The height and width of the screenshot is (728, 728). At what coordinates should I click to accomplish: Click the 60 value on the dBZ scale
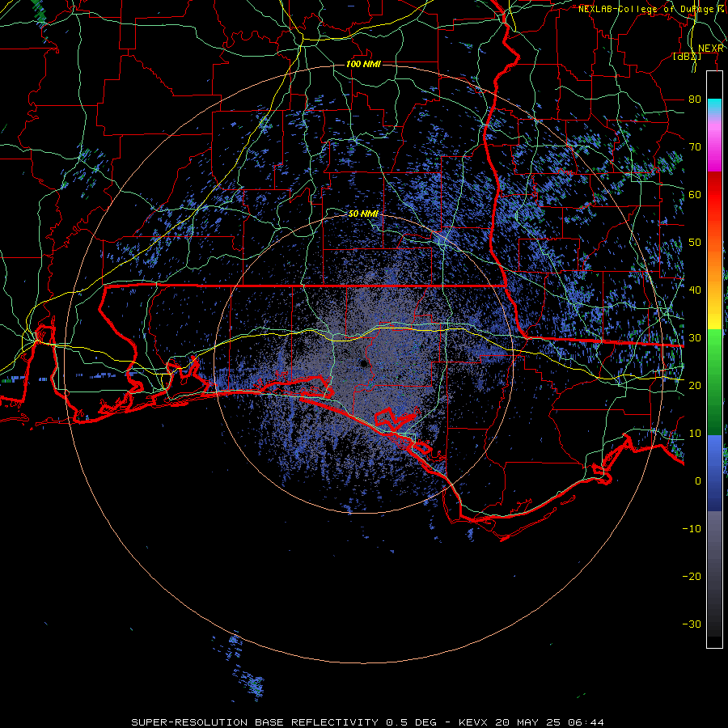(695, 194)
